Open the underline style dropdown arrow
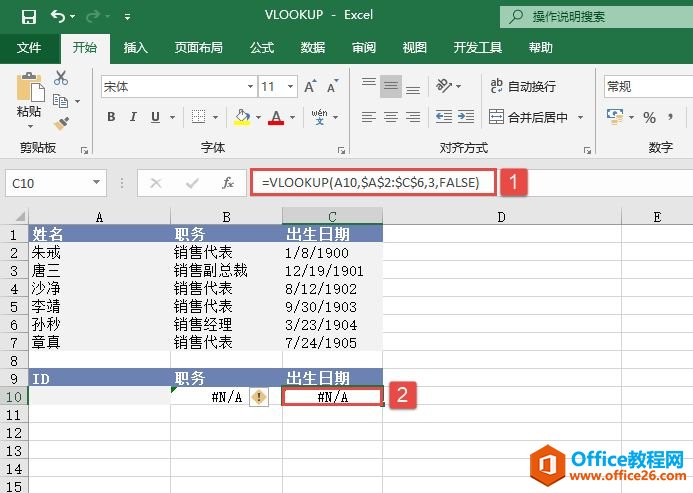This screenshot has width=693, height=493. pyautogui.click(x=172, y=118)
